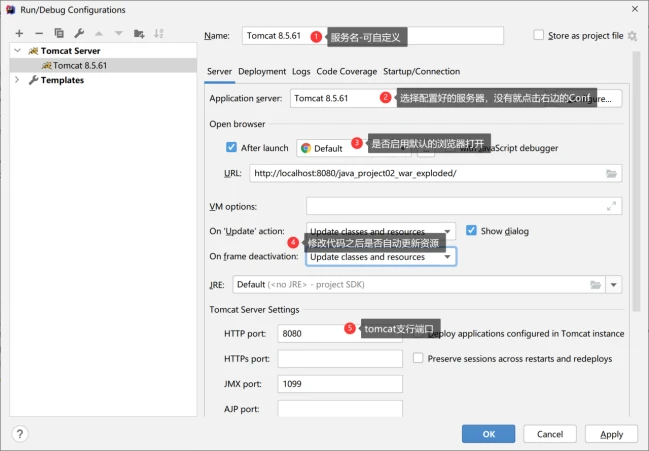Viewport: 649px width, 451px height.
Task: Move configuration down arrow
Action: pos(119,34)
